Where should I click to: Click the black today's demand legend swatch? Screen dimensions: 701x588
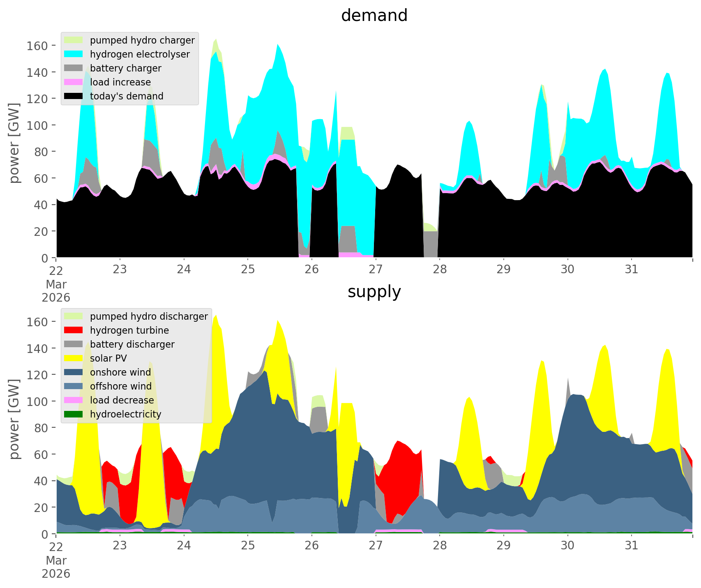pyautogui.click(x=74, y=96)
